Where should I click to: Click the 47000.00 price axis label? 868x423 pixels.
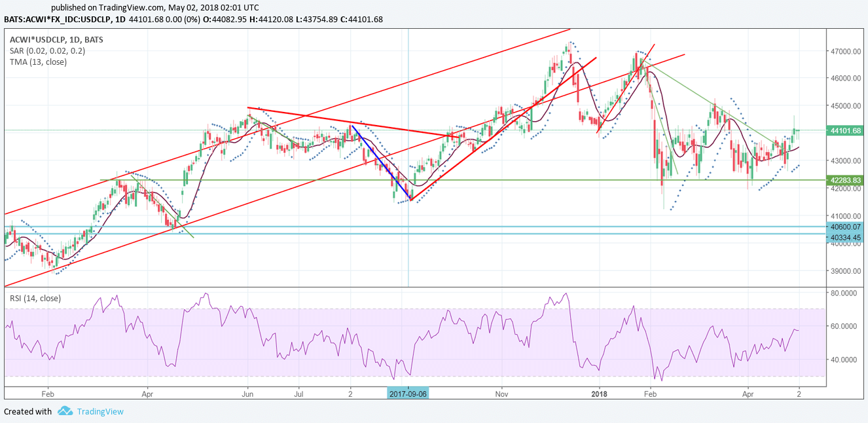pyautogui.click(x=846, y=51)
